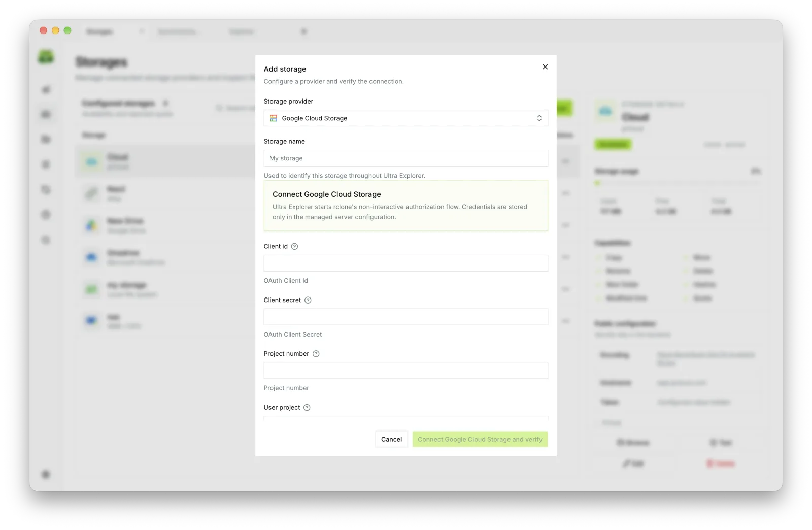
Task: Click the 'Add storage' dialog title
Action: pos(285,69)
